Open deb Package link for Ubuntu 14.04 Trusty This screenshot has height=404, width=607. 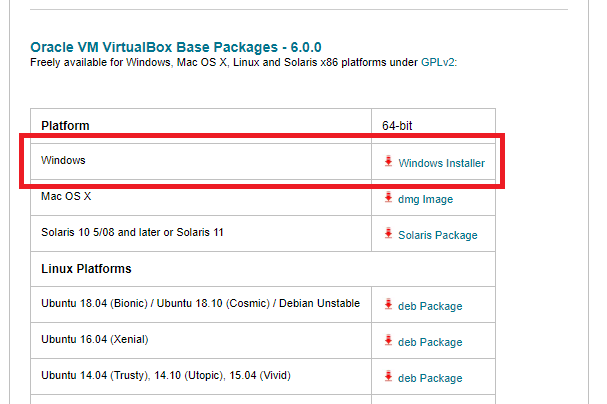pos(430,378)
